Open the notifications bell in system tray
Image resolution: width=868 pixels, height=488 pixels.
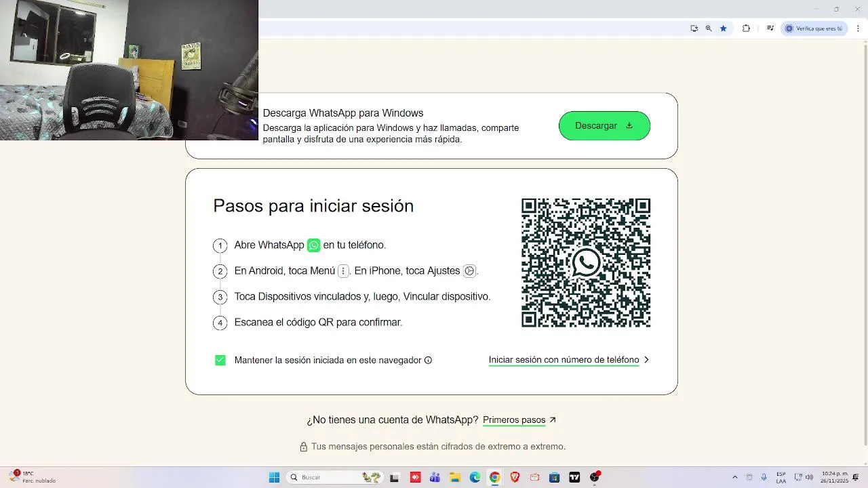(x=856, y=477)
